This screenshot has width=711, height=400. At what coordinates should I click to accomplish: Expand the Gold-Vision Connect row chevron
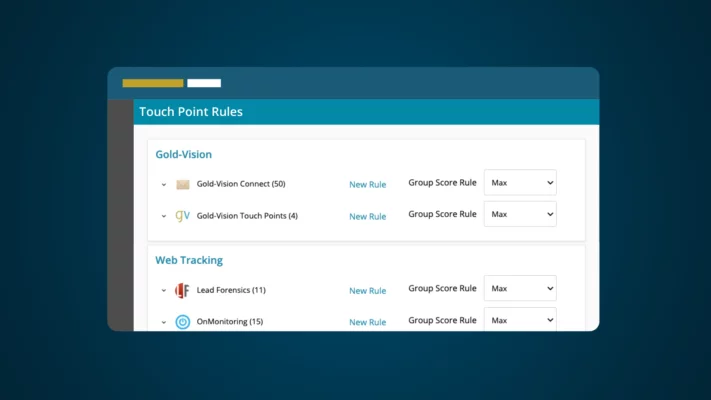164,185
